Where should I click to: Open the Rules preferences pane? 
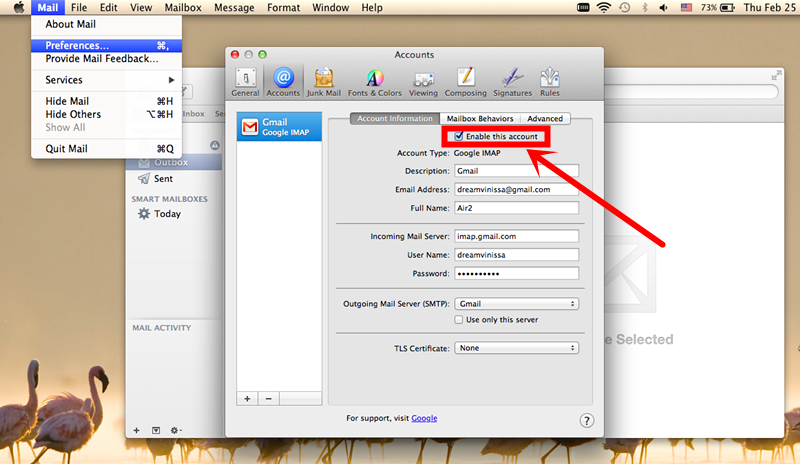(549, 82)
